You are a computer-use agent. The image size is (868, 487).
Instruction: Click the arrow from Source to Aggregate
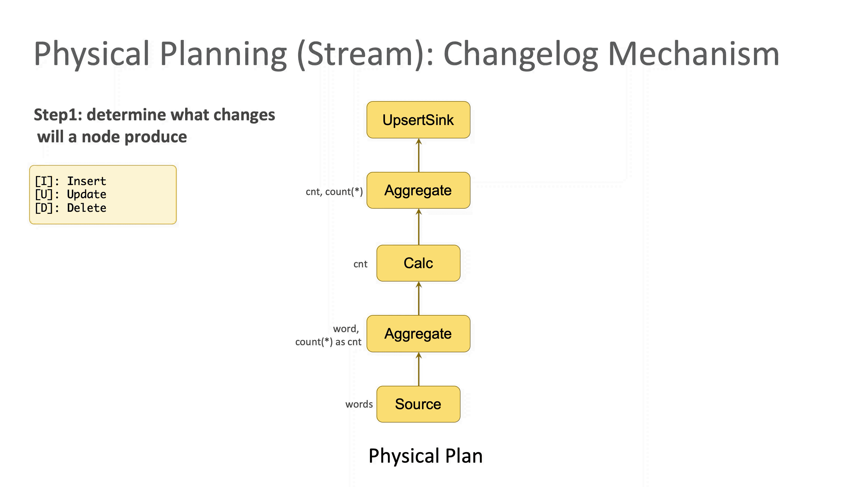[x=419, y=369]
